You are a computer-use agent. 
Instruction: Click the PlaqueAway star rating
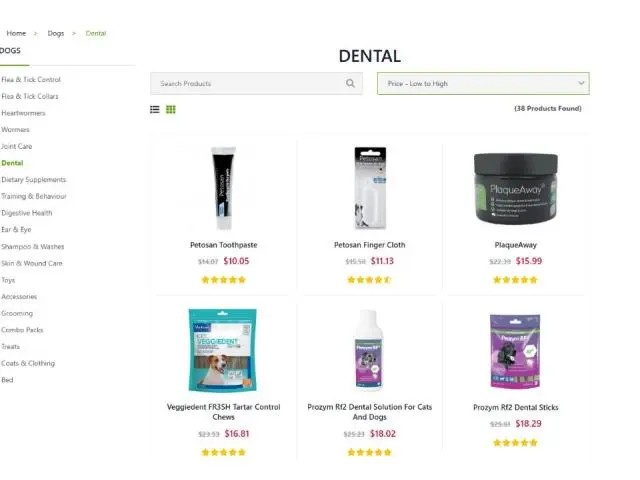[x=516, y=280]
